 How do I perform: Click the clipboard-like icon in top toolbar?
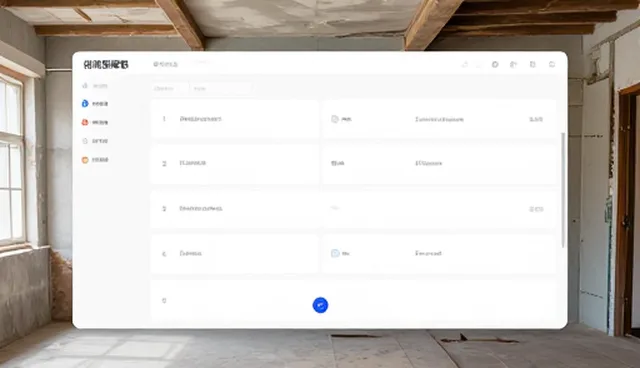pos(533,64)
